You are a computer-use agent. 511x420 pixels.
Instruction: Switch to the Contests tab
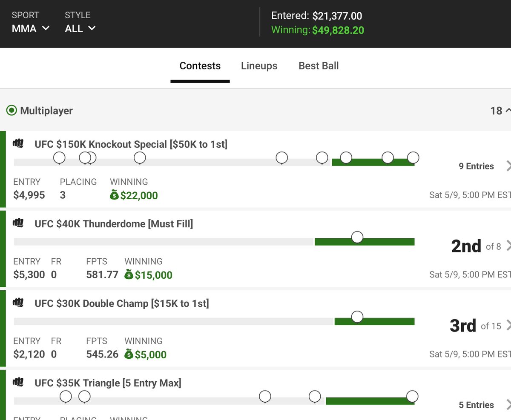tap(200, 66)
